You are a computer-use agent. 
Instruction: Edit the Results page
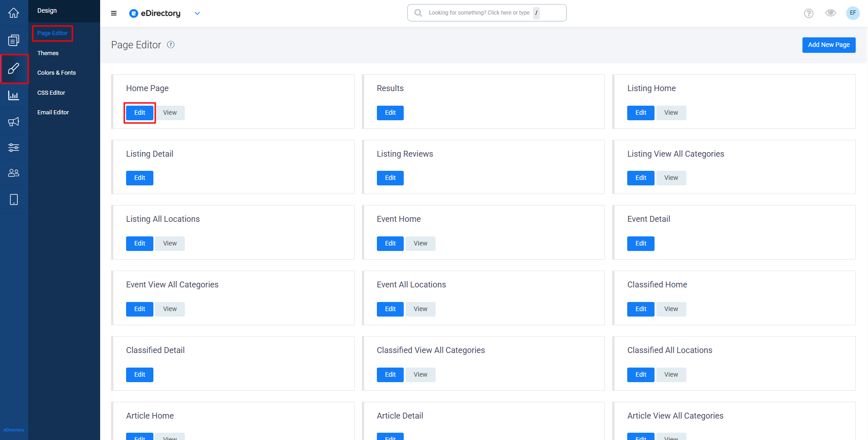pyautogui.click(x=390, y=113)
